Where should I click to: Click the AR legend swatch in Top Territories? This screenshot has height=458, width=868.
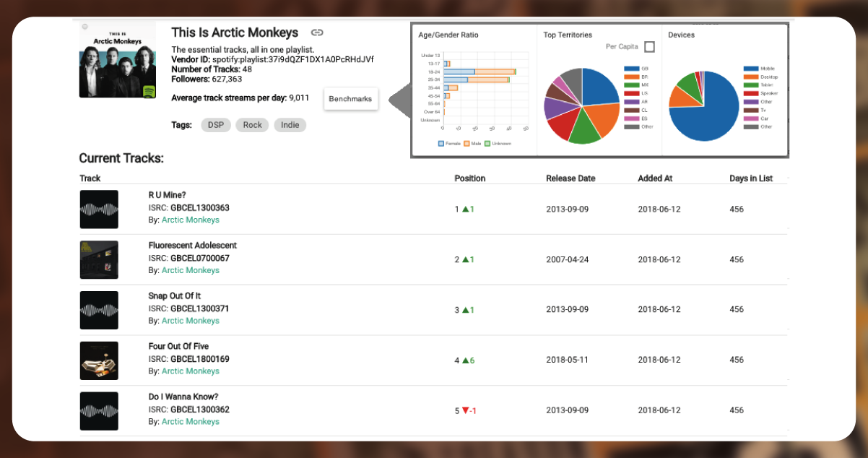(631, 102)
